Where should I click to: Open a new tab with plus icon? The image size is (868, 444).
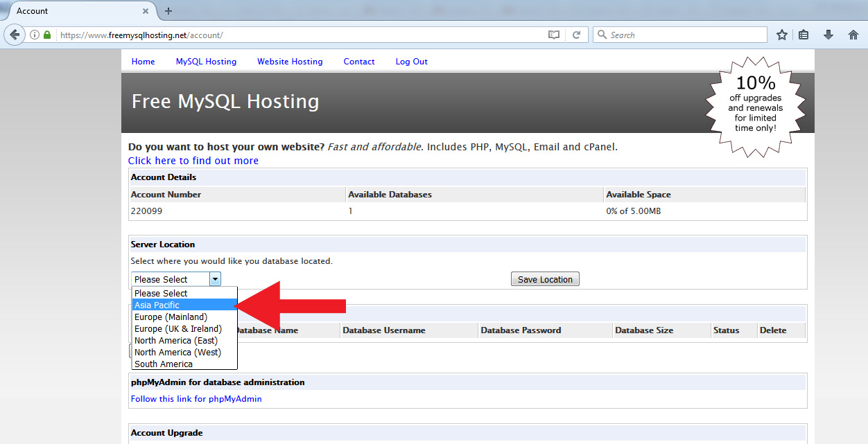(x=168, y=11)
